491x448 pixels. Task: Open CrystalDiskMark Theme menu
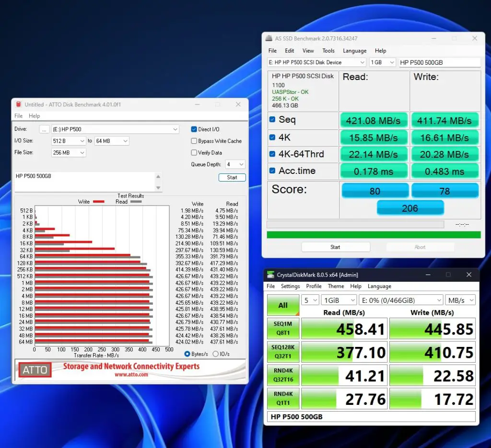pos(336,286)
